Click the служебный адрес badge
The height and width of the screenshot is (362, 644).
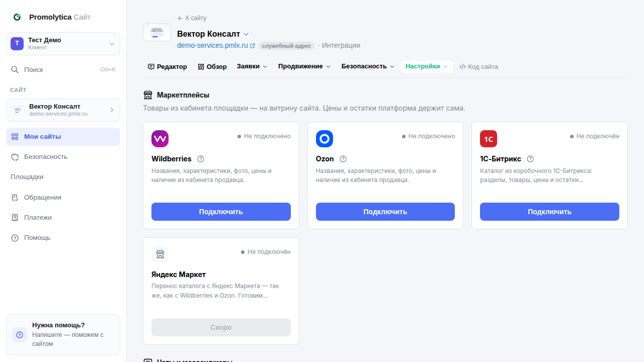286,46
